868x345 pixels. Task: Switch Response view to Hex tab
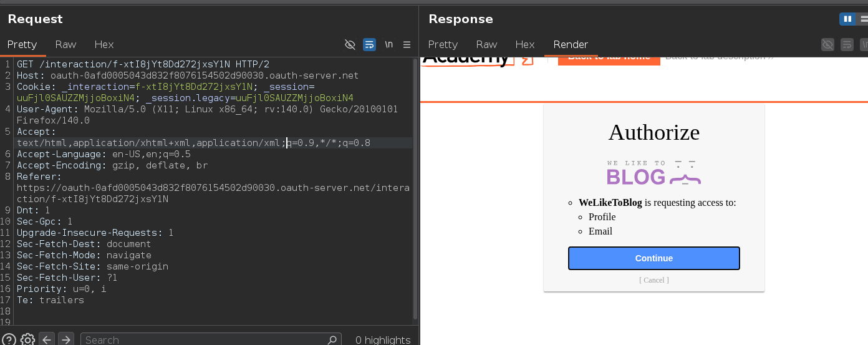[x=525, y=44]
